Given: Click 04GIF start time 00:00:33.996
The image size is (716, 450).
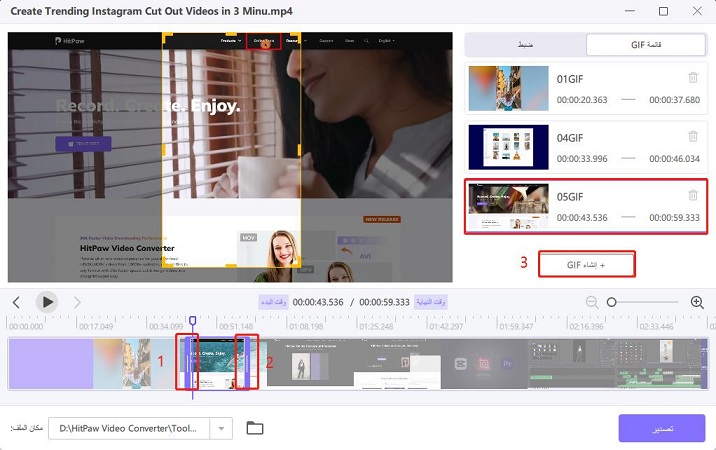Looking at the screenshot, I should [582, 159].
